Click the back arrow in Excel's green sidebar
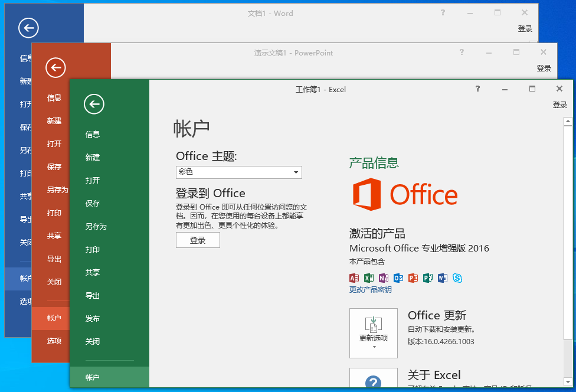576x392 pixels. click(x=94, y=104)
